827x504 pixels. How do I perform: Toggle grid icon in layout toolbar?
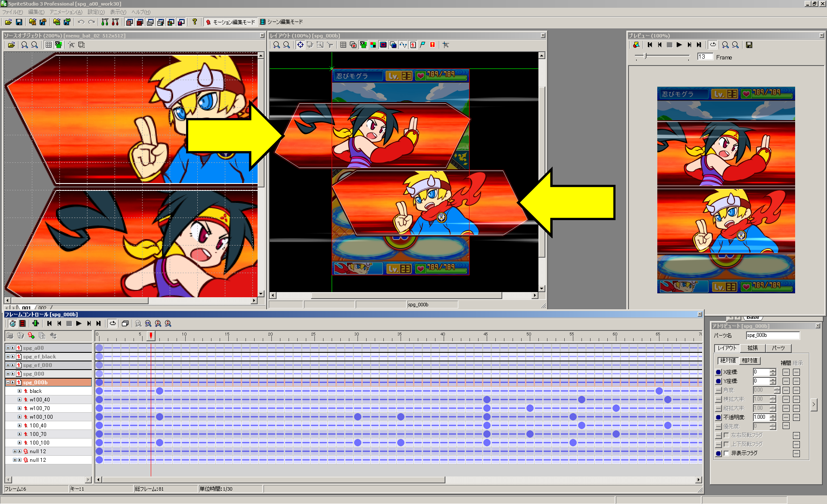point(343,45)
